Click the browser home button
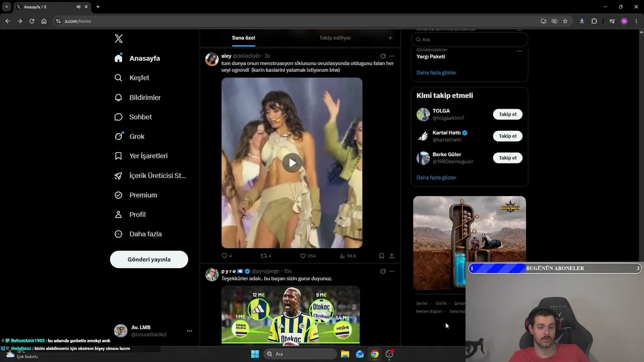 (44, 21)
